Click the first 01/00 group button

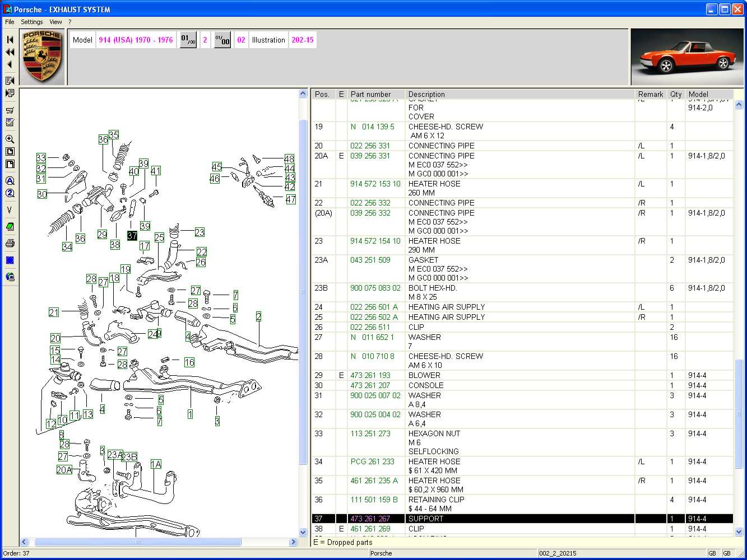(x=188, y=40)
